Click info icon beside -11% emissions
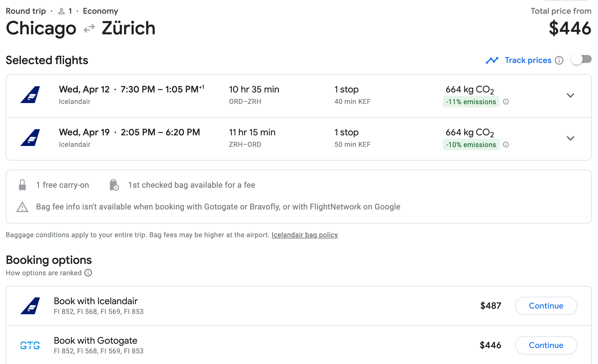This screenshot has width=598, height=364. click(506, 102)
